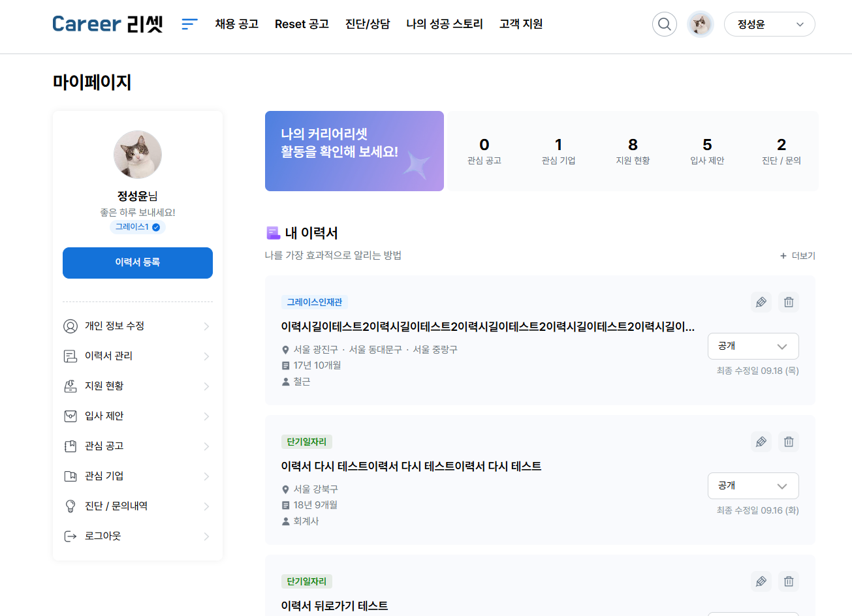
Task: Open 지원 현황 sidebar item
Action: tap(138, 386)
